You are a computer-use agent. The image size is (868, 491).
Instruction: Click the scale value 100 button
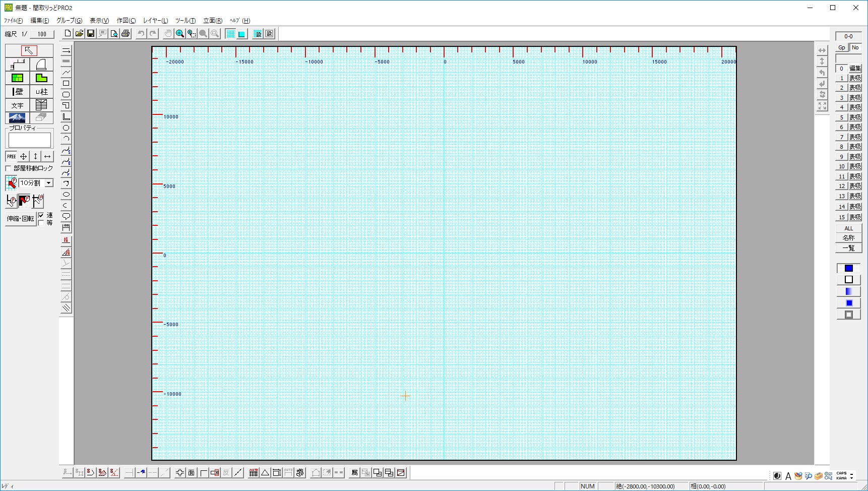(x=42, y=34)
